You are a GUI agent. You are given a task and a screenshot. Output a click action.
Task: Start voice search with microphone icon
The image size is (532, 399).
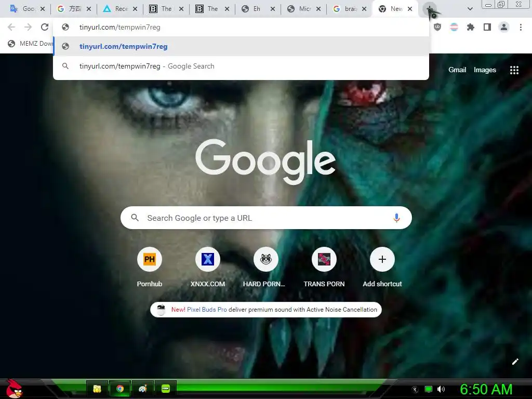[396, 218]
